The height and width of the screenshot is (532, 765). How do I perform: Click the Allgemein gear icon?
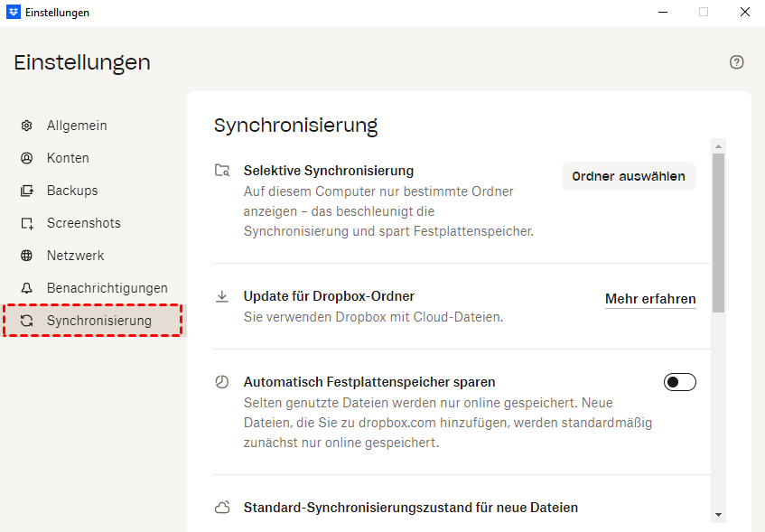[x=27, y=126]
